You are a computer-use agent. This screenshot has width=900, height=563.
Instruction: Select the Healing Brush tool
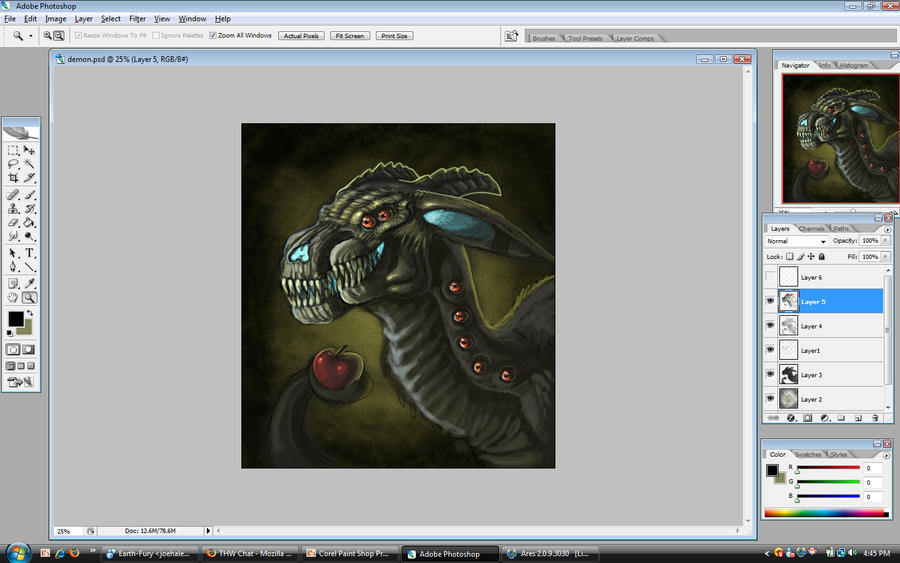point(13,195)
